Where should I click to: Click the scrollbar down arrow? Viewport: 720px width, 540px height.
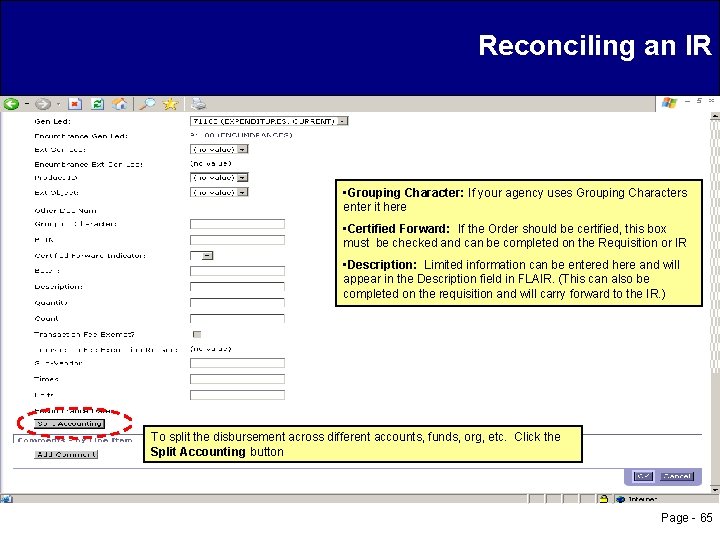tap(714, 490)
